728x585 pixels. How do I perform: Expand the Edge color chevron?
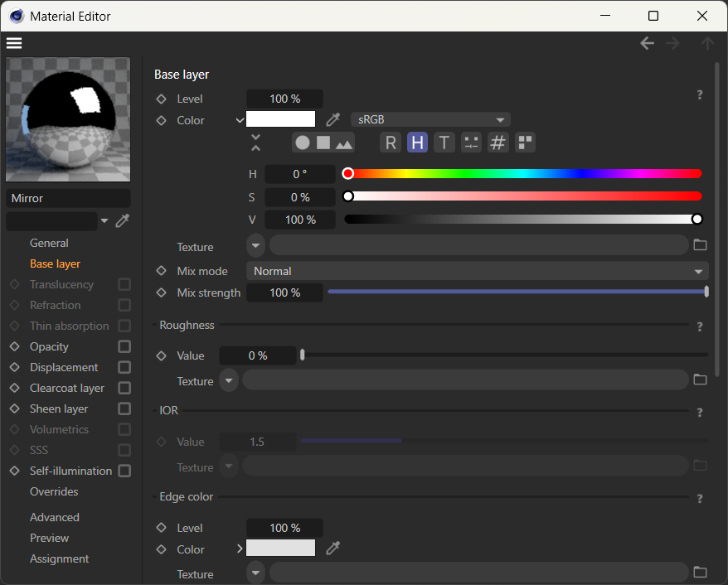click(x=240, y=549)
